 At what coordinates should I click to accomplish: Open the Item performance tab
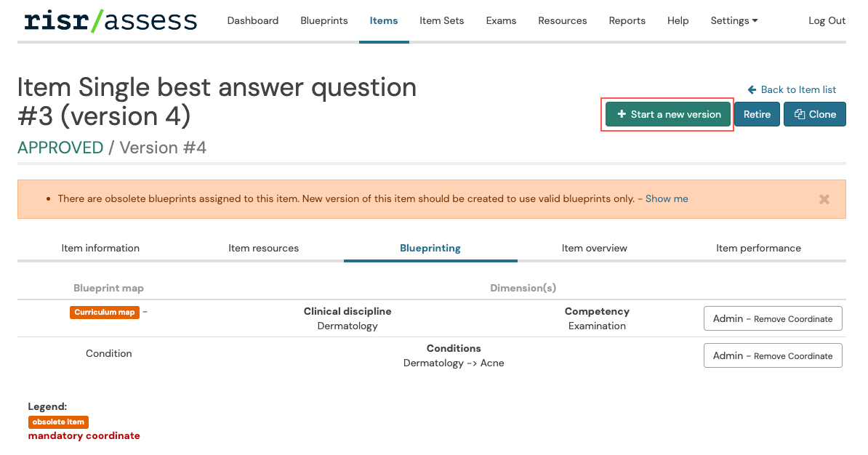[x=758, y=248]
